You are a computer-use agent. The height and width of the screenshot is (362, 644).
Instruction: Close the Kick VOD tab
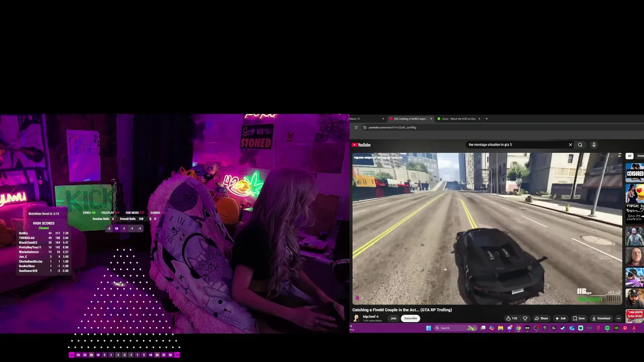(479, 119)
